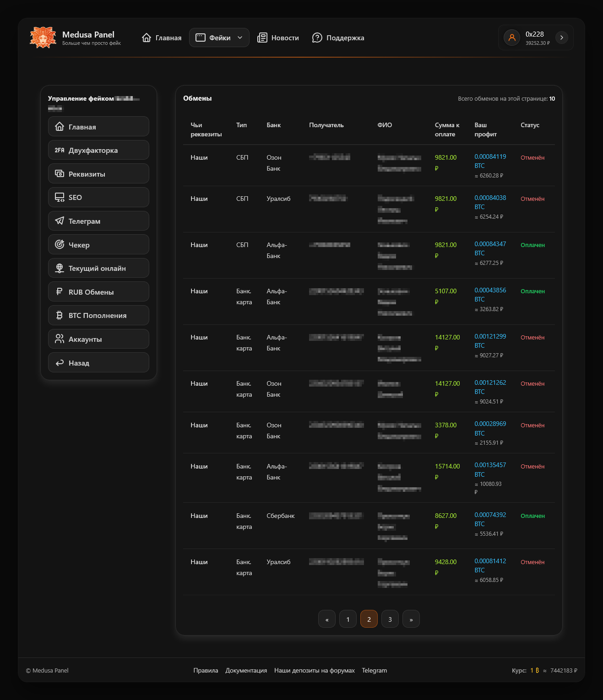Open Новости in the top navigation
The image size is (603, 700).
point(278,38)
